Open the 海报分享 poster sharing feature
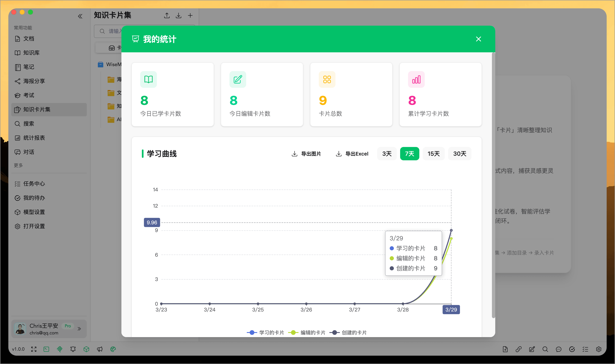 pyautogui.click(x=35, y=81)
